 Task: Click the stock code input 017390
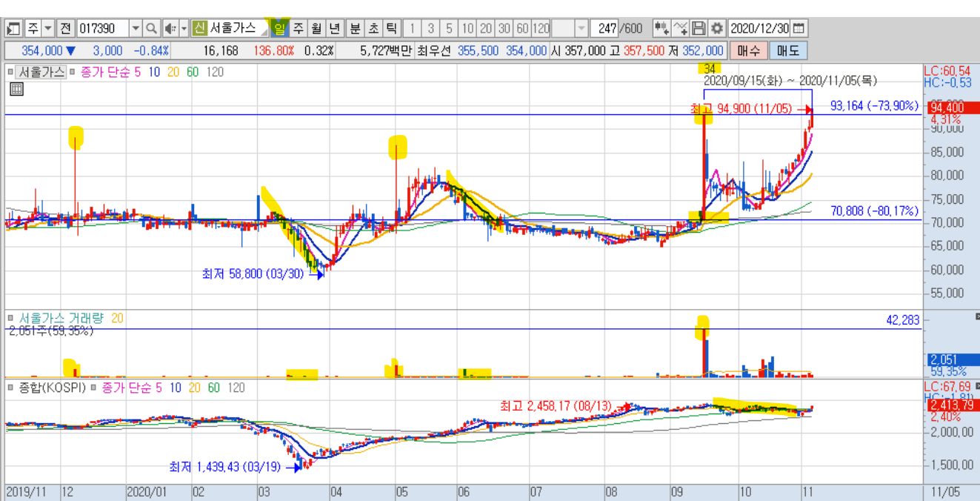click(102, 28)
